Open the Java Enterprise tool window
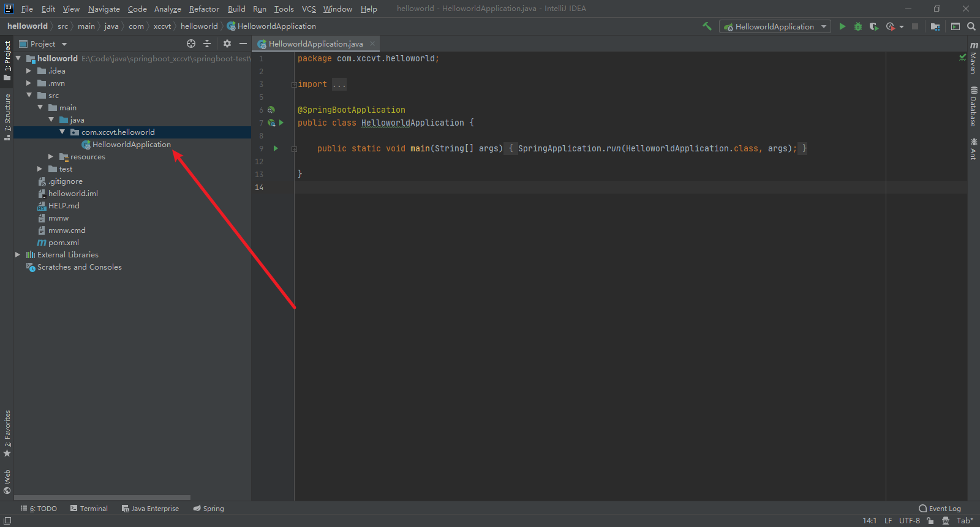 pos(150,509)
